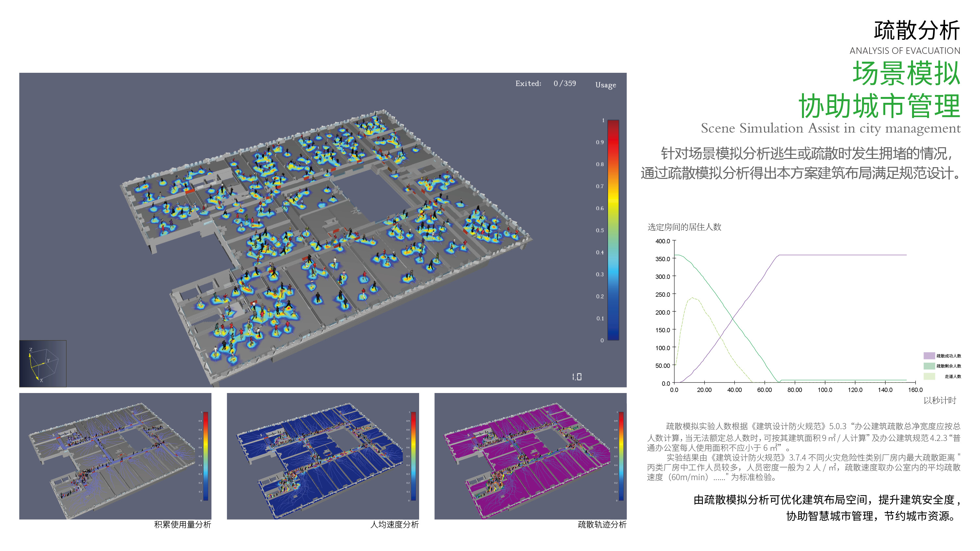Open the 积累使用量分析 thumbnail

[115, 456]
